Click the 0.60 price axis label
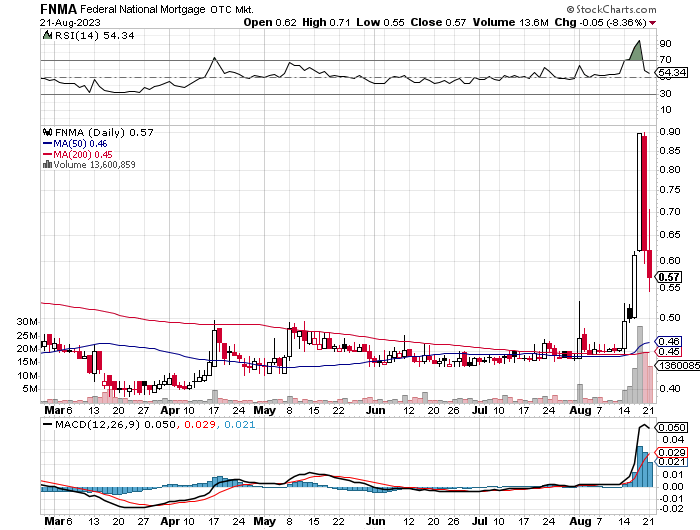 670,260
